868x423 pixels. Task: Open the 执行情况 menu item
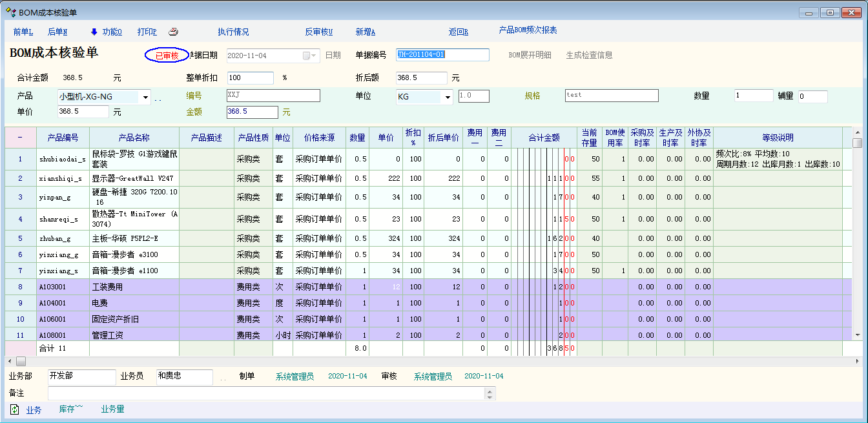pos(233,32)
